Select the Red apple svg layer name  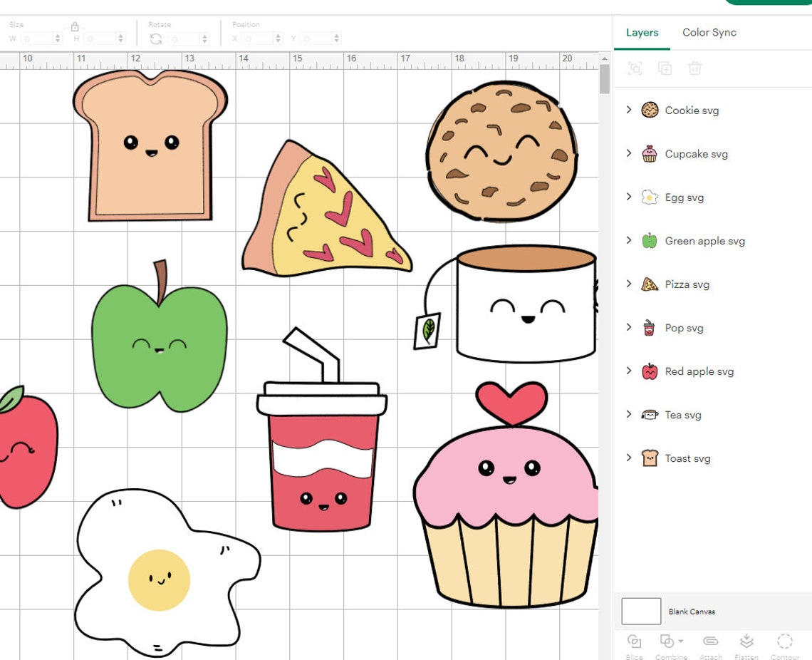tap(699, 371)
